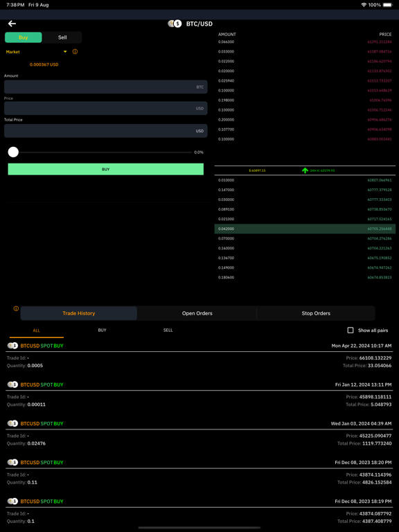Open the info icon next to Market

coord(75,52)
